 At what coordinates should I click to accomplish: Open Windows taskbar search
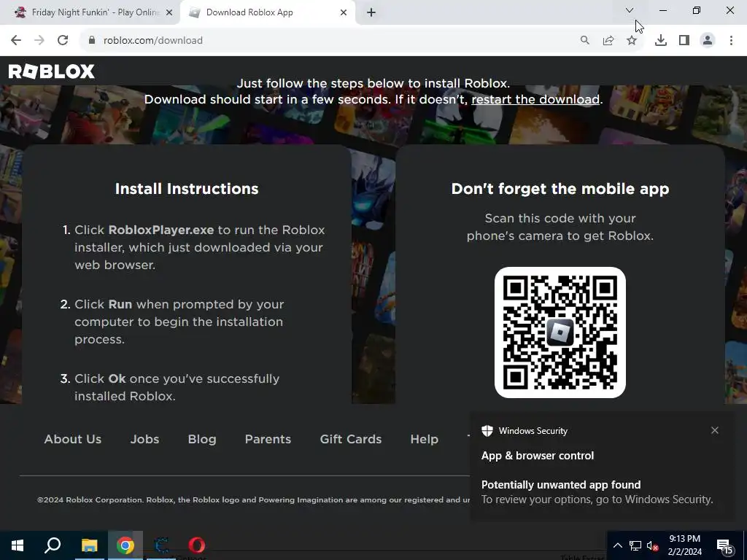coord(53,545)
